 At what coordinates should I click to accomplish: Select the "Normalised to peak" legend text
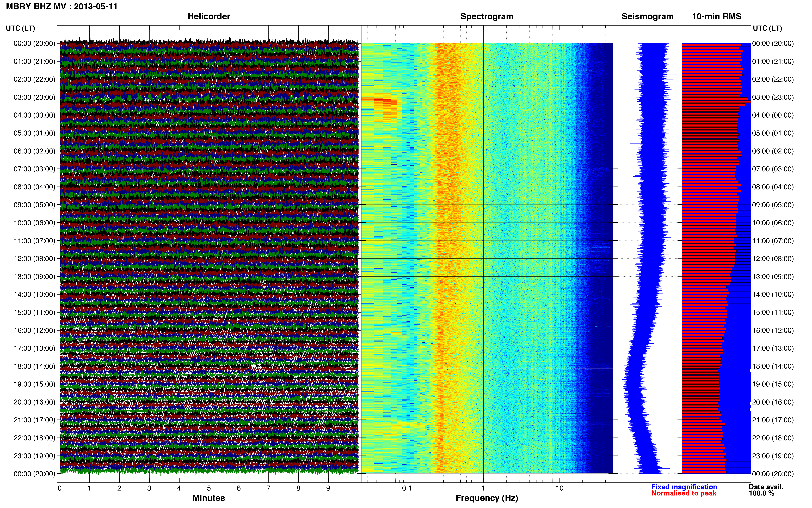684,493
